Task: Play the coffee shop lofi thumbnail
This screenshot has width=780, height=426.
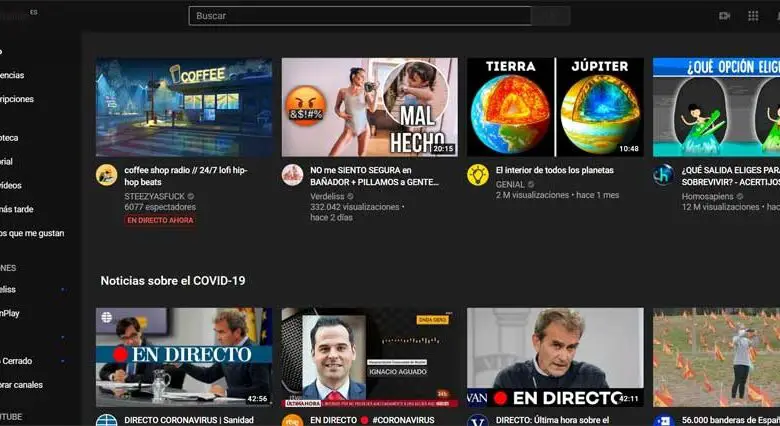Action: (x=184, y=107)
